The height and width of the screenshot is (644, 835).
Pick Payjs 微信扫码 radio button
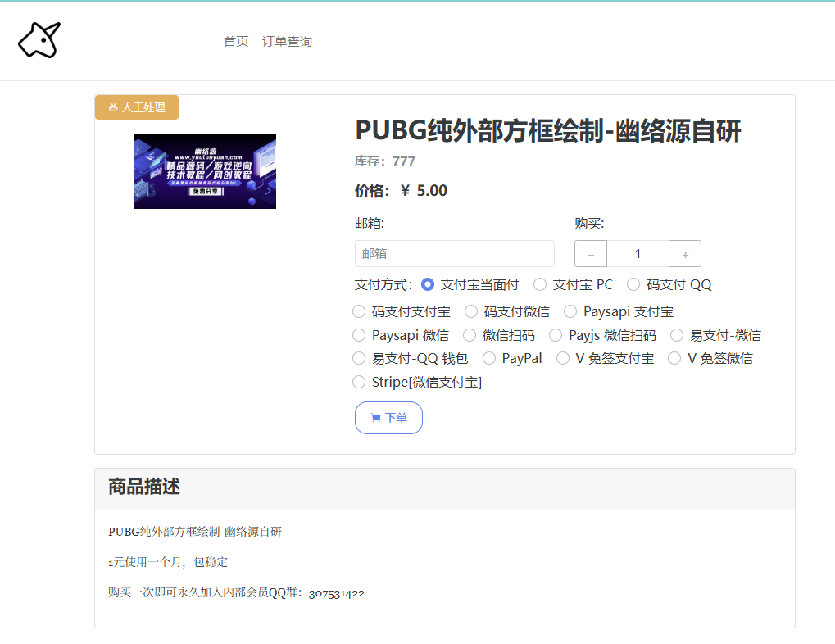pos(556,335)
